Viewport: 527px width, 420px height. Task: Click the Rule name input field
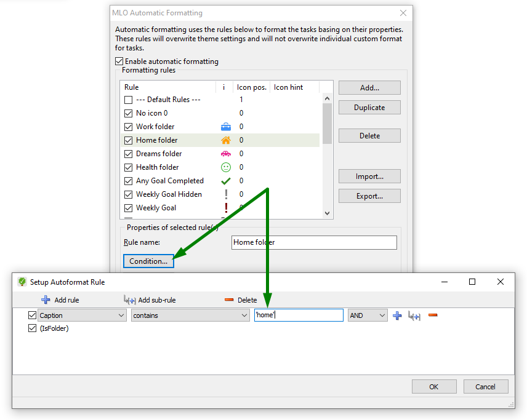coord(314,242)
